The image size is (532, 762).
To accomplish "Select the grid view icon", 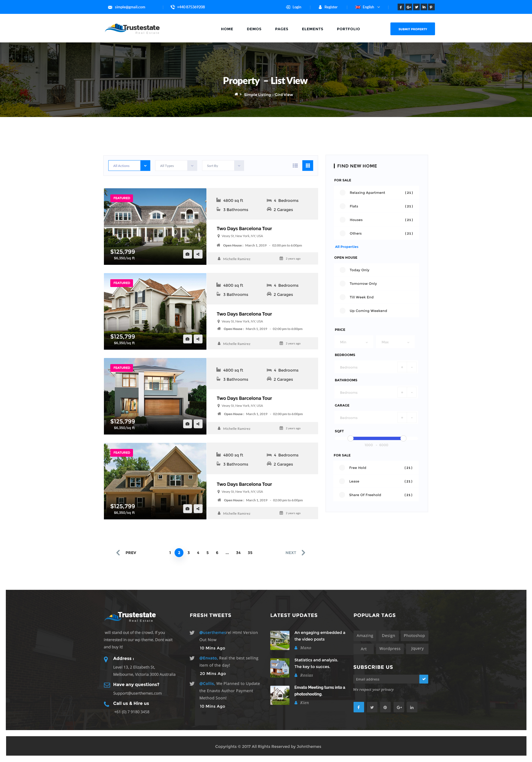I will pyautogui.click(x=308, y=166).
